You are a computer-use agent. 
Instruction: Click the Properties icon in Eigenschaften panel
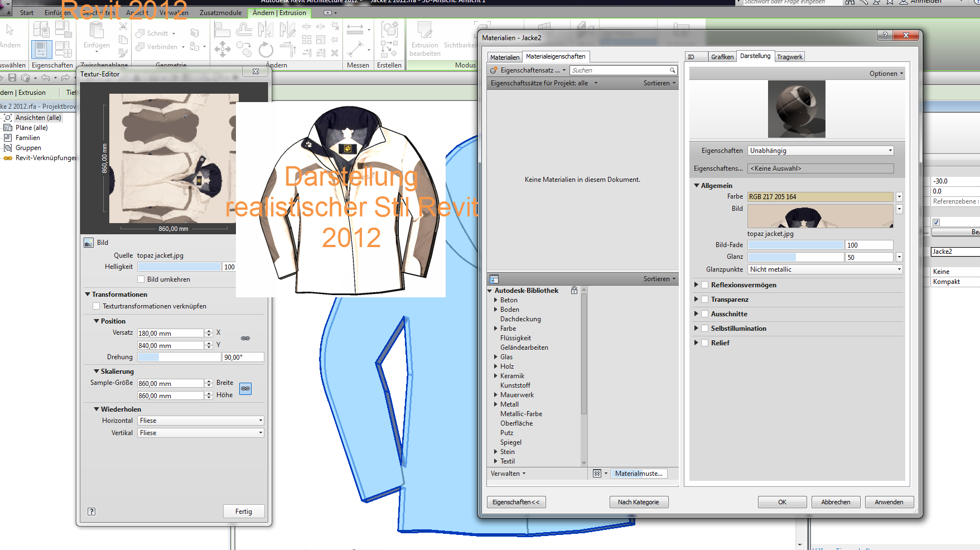pos(41,50)
